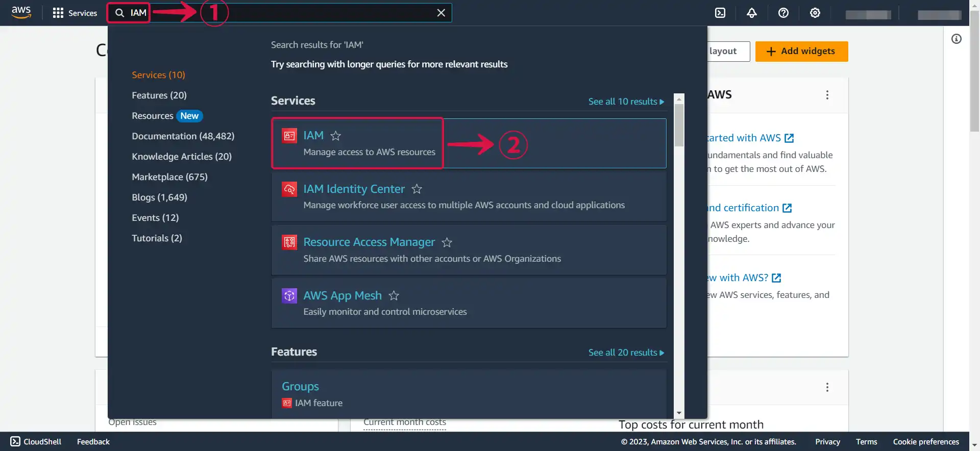Click the results scrollbar down arrow
Screen dimensions: 980x451
coord(679,413)
